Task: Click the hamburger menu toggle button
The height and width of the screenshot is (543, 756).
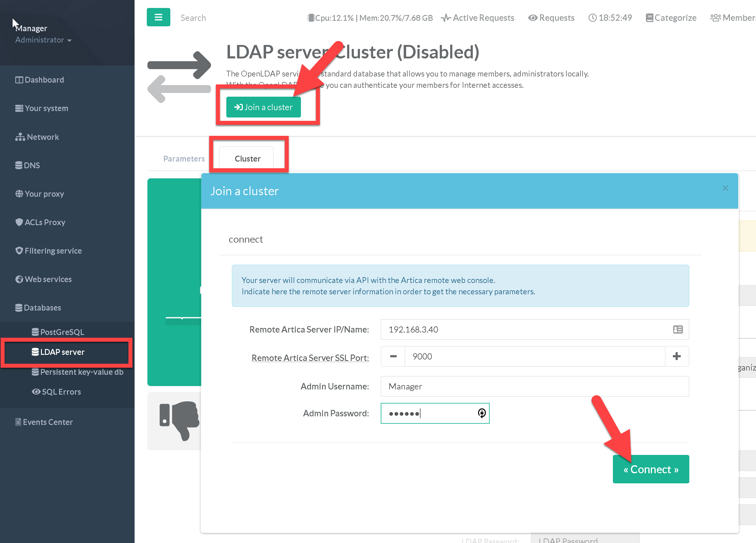Action: (x=158, y=17)
